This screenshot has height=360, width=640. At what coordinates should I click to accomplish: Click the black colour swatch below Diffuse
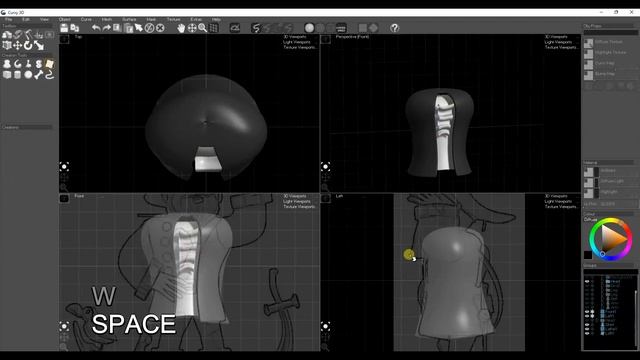click(x=588, y=255)
